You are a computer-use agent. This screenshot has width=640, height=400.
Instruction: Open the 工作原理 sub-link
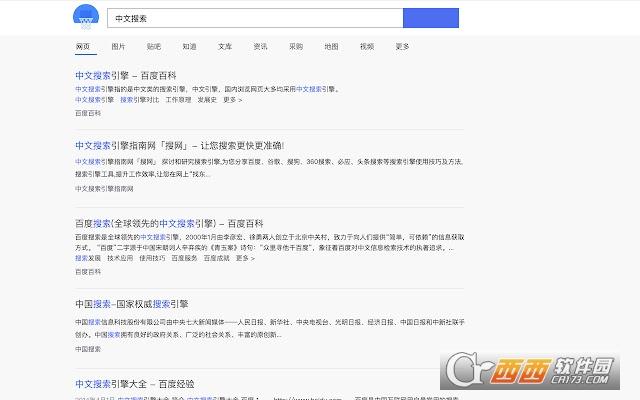[x=178, y=100]
